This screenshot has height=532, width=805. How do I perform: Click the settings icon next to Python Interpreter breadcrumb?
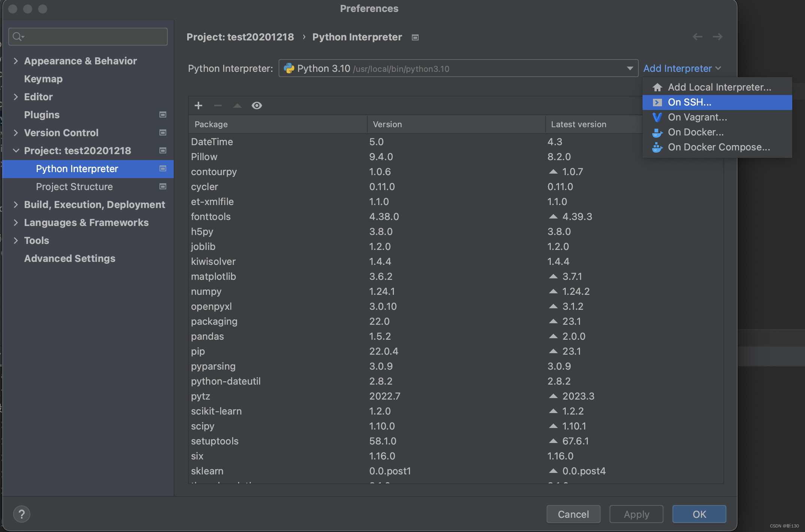415,37
